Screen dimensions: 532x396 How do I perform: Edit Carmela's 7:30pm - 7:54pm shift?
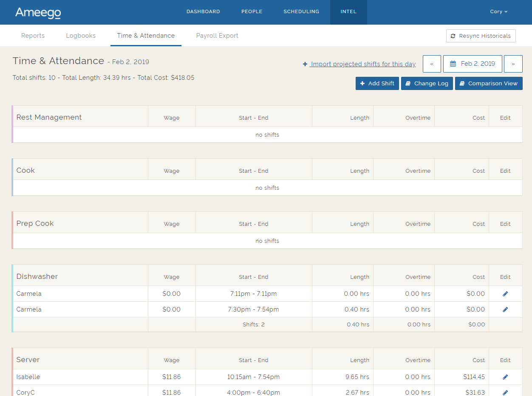(505, 309)
